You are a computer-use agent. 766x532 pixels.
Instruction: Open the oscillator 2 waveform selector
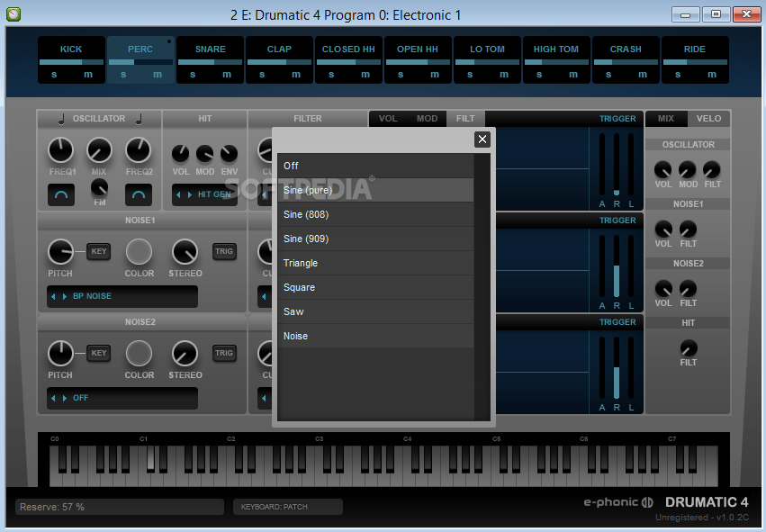[x=139, y=195]
